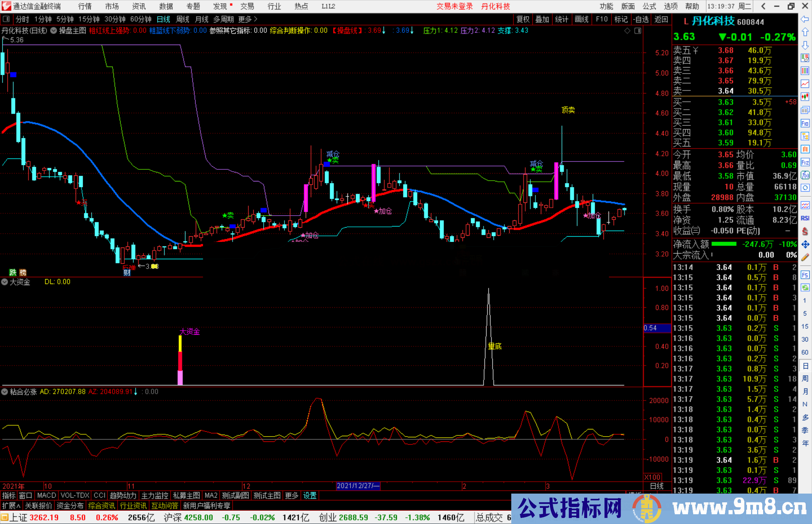Screen dimensions: 812x524
Task: Click the 设置 link in indicator bar
Action: tap(310, 495)
